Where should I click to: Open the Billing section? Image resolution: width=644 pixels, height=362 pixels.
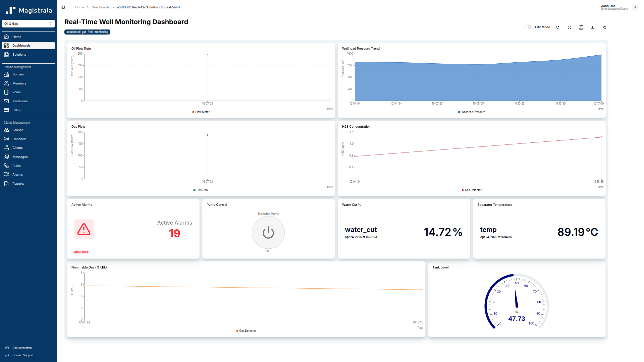pos(16,110)
